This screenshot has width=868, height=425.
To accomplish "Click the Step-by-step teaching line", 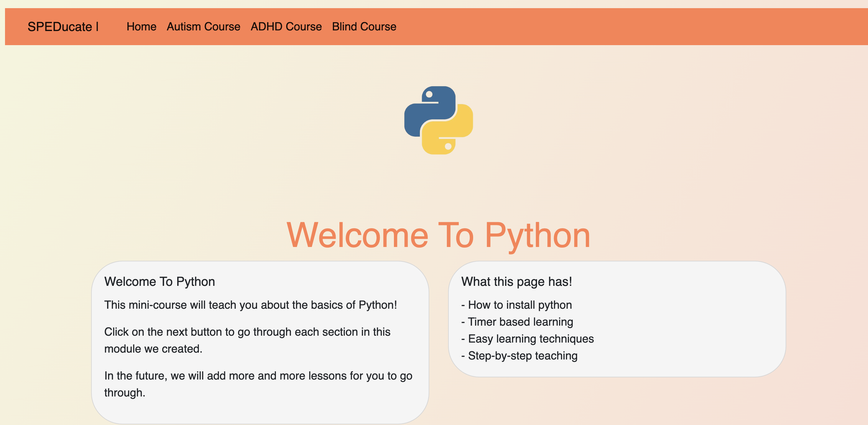I will pyautogui.click(x=519, y=355).
